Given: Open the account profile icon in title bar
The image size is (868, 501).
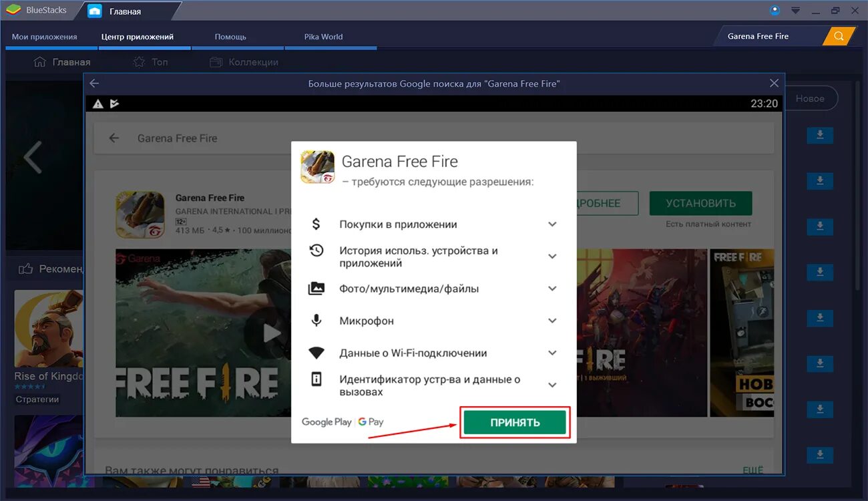Looking at the screenshot, I should click(x=775, y=10).
